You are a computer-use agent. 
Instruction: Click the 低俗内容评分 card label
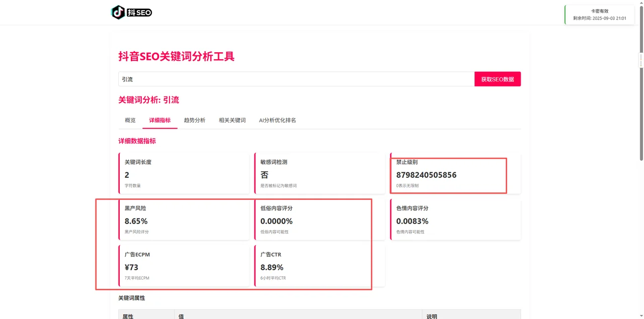[x=277, y=208]
